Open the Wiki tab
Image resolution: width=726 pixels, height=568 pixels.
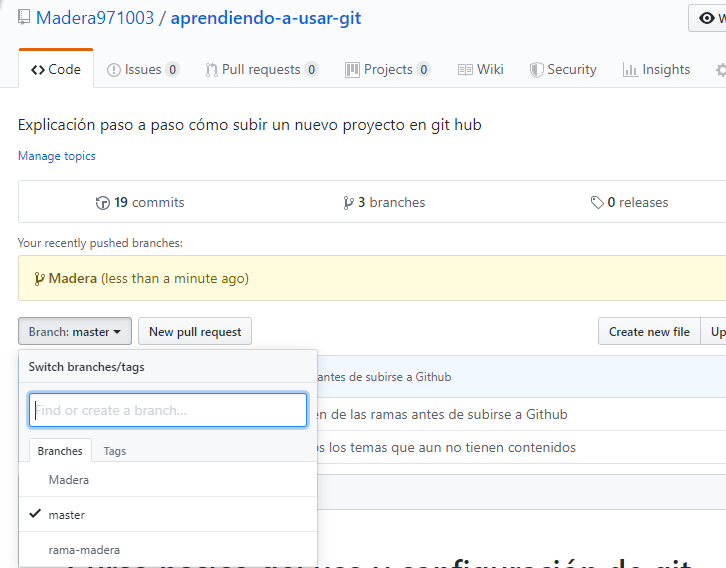pos(481,69)
